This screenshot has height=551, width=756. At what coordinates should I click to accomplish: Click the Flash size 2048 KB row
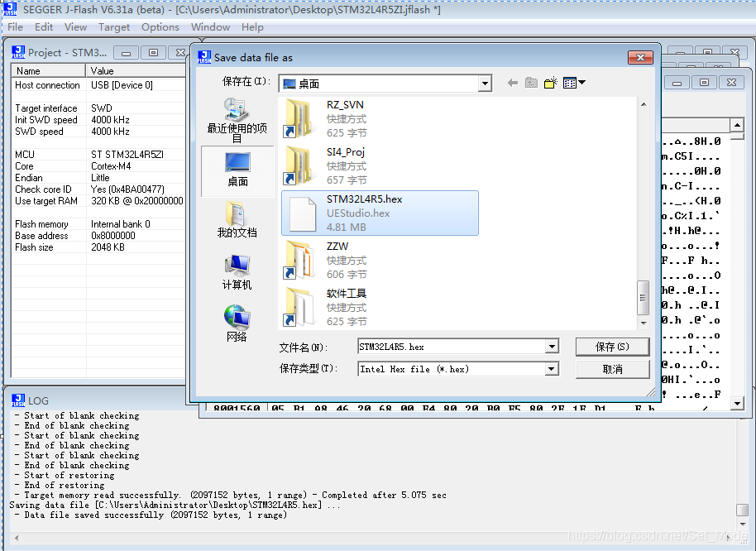click(x=98, y=247)
